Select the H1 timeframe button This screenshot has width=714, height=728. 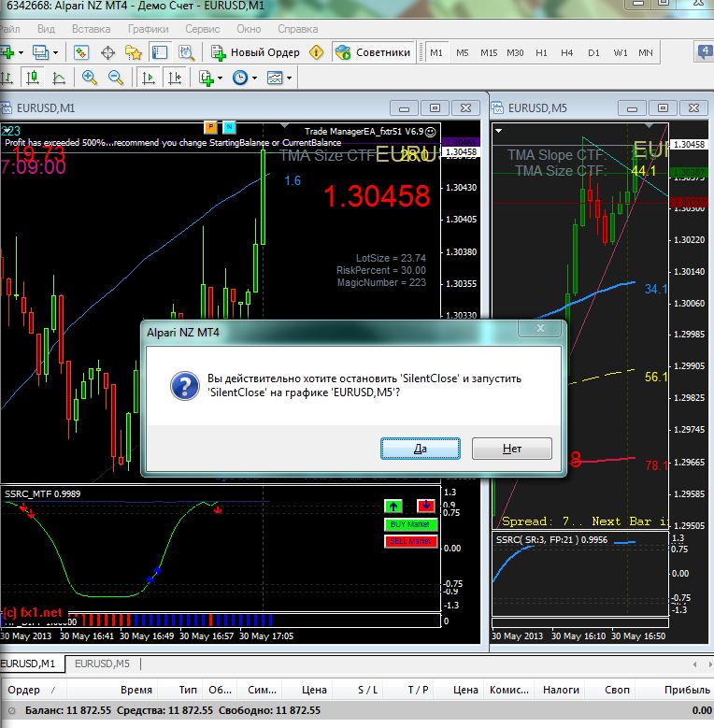[541, 52]
